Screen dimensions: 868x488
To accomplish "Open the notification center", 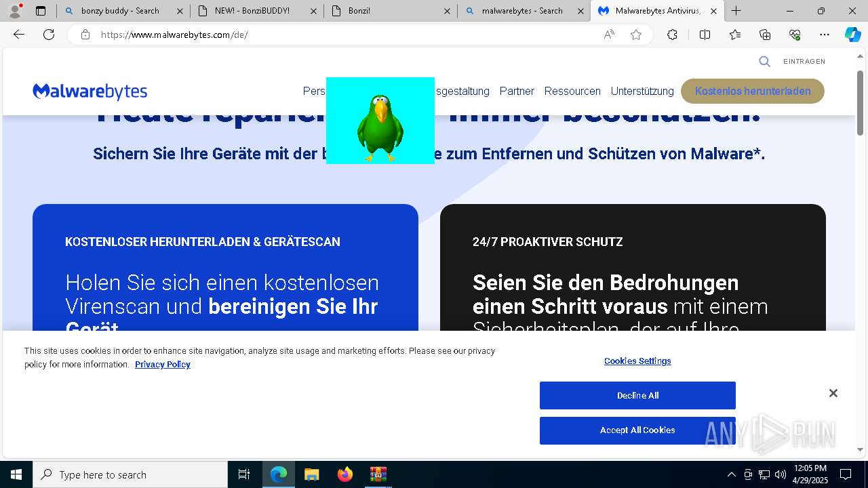I will coord(846,474).
